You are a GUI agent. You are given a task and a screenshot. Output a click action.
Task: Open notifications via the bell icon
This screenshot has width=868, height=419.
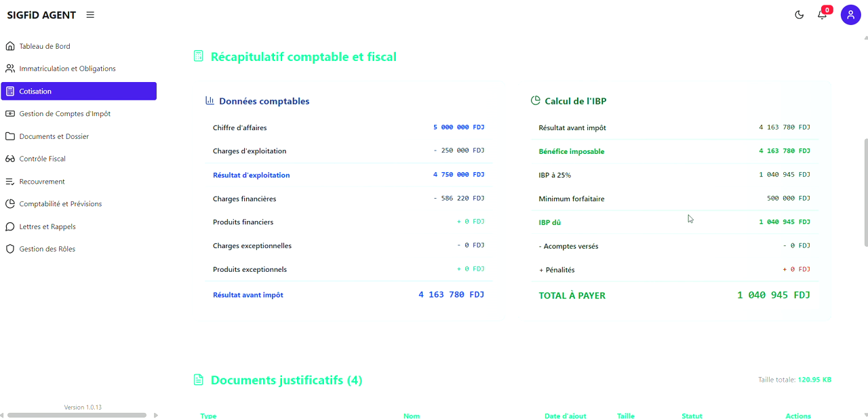(822, 15)
